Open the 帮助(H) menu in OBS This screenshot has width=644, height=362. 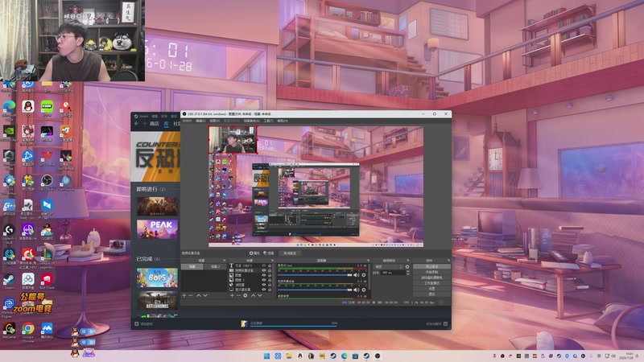pos(283,121)
